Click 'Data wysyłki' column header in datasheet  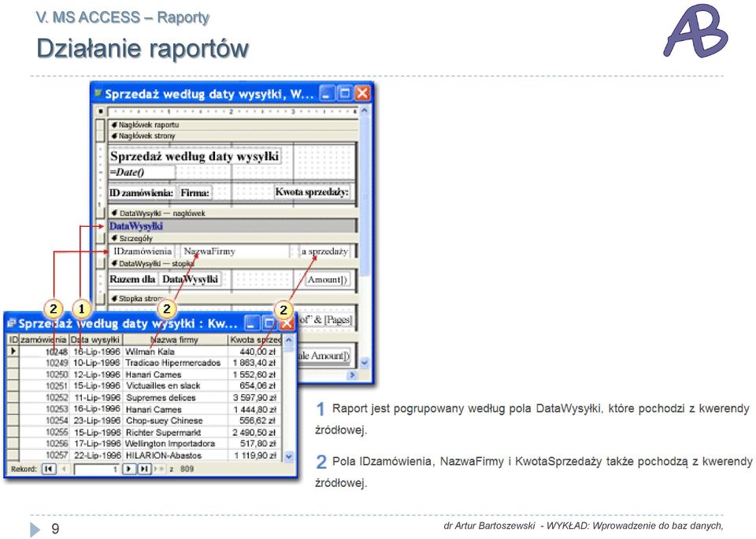pyautogui.click(x=95, y=340)
